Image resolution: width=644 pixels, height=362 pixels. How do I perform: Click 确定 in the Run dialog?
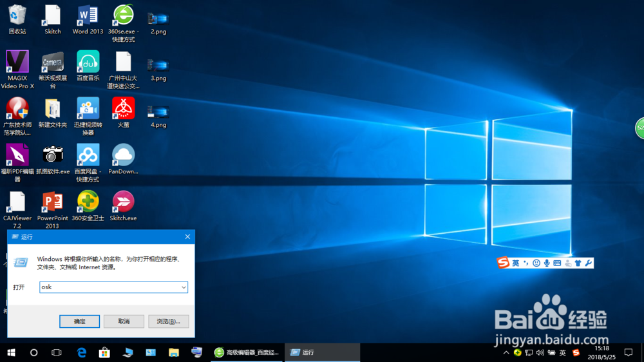(x=79, y=321)
